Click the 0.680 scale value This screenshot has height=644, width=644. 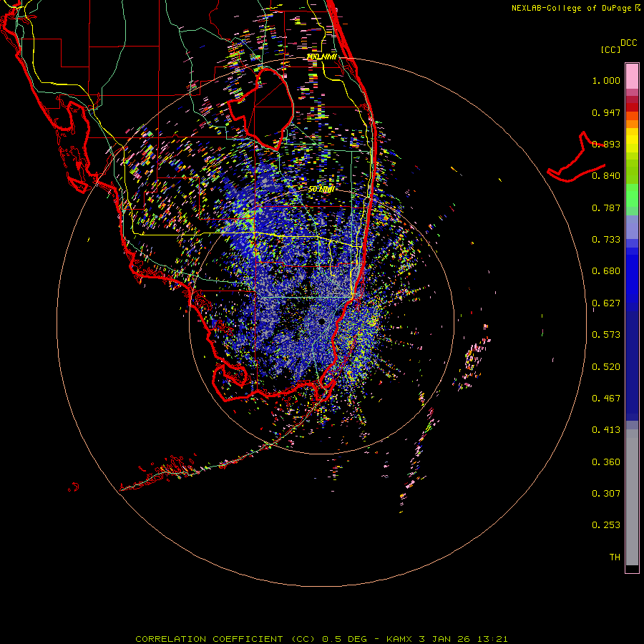click(606, 271)
